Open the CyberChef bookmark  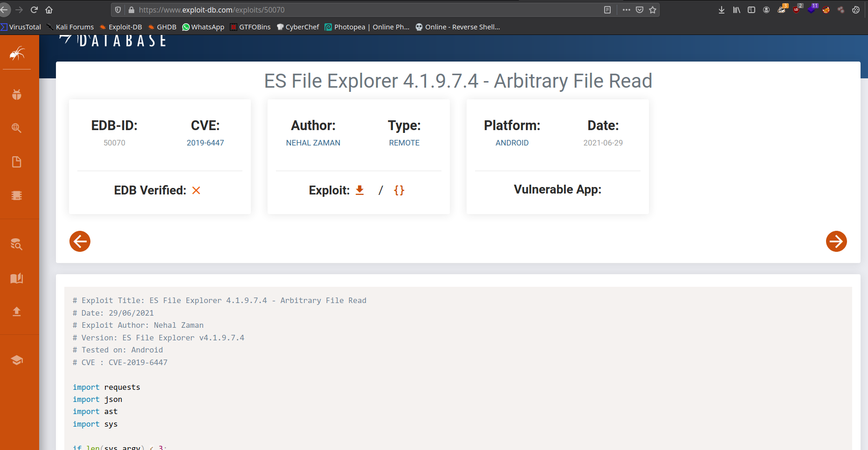click(298, 27)
